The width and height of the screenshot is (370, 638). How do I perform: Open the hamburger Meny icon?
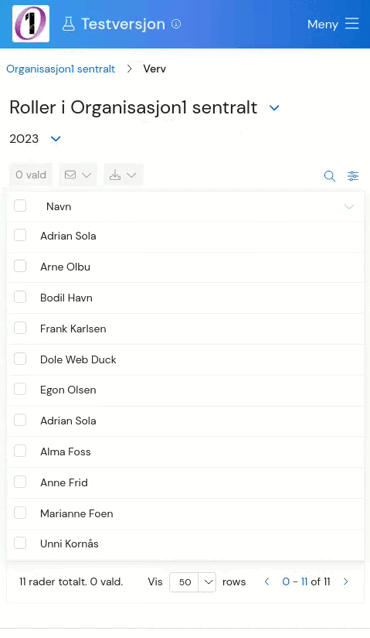(x=352, y=24)
